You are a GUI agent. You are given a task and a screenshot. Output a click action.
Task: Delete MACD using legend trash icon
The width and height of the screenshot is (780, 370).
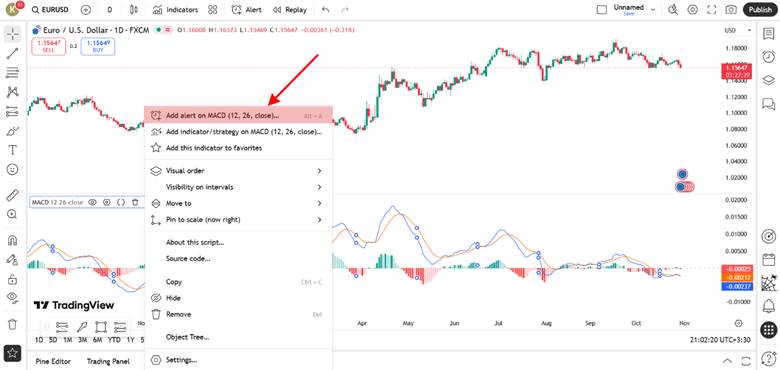(135, 202)
